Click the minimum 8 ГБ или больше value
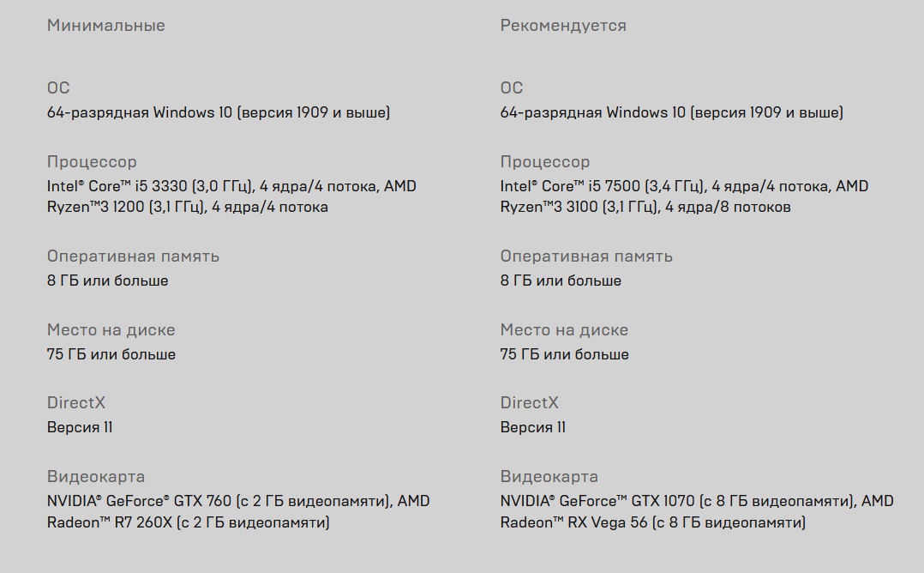 pos(108,280)
